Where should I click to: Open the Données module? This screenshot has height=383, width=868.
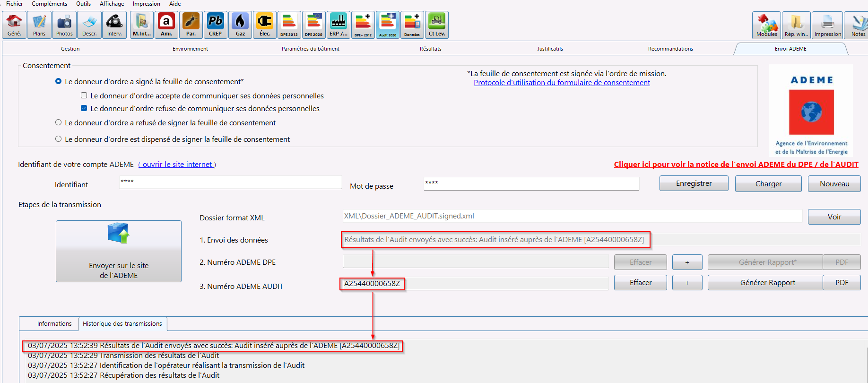[x=412, y=25]
